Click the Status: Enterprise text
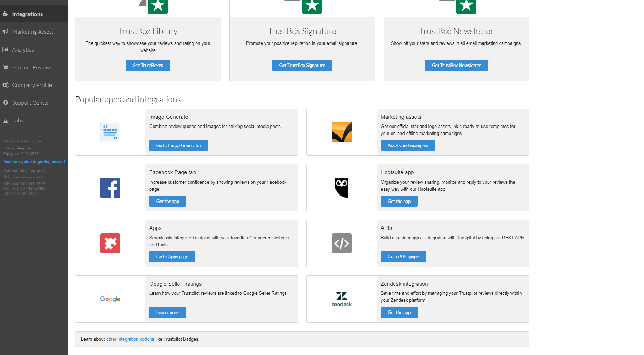Screen dimensions: 644x355 coord(17,148)
